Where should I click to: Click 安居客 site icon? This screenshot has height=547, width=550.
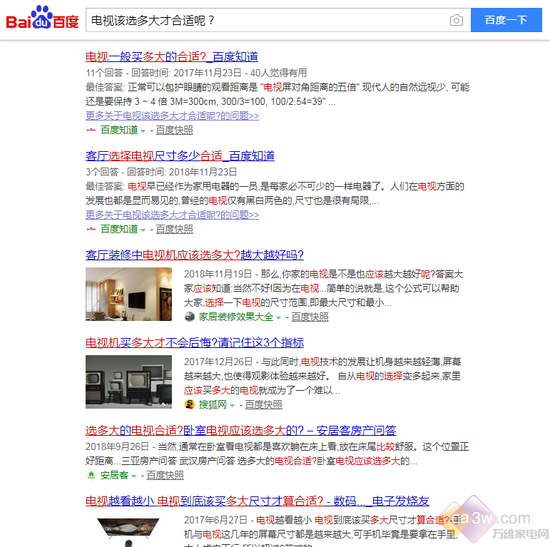pyautogui.click(x=91, y=475)
